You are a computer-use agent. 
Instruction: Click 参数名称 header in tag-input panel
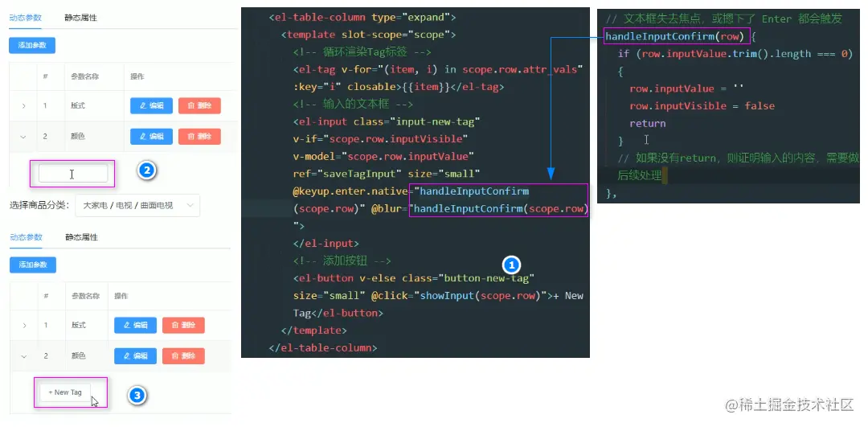coord(84,76)
